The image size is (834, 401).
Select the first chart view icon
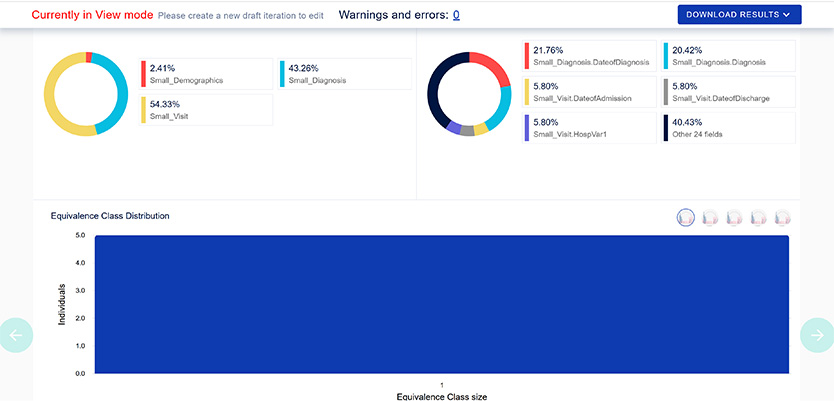click(686, 217)
